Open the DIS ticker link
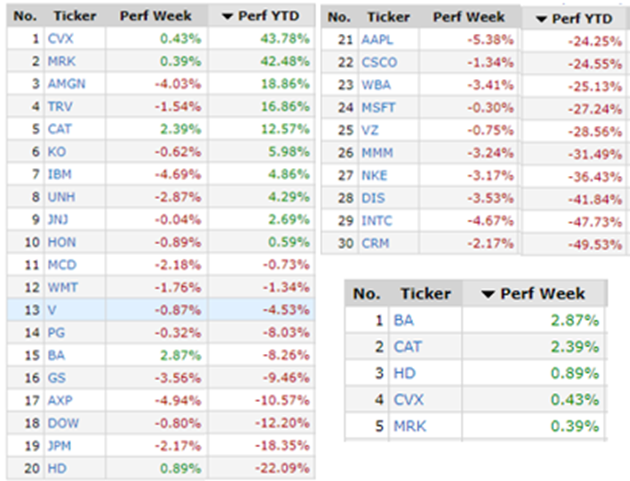Viewport: 630px width, 481px height. pyautogui.click(x=373, y=198)
